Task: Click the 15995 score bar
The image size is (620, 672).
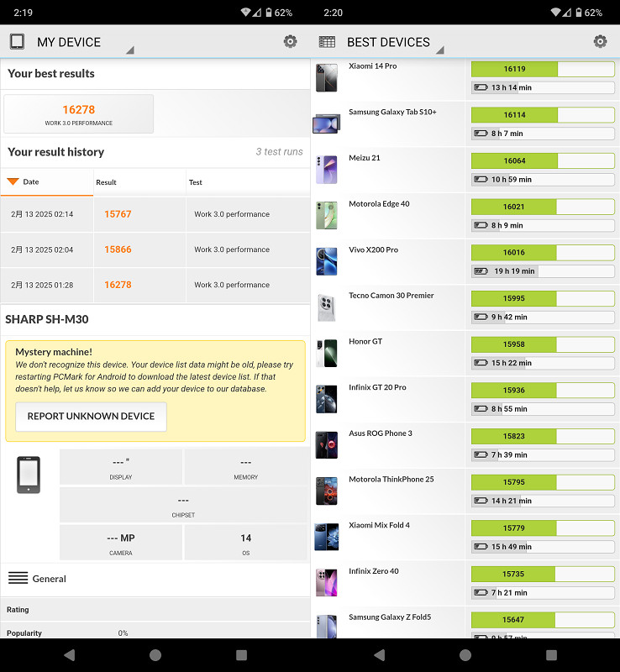Action: tap(543, 298)
